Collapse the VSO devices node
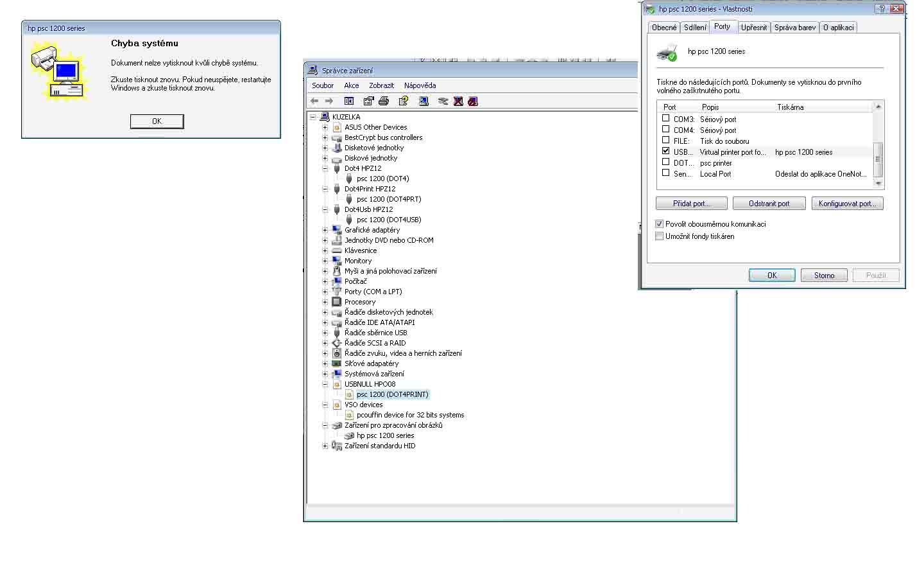The width and height of the screenshot is (924, 578). (x=325, y=405)
